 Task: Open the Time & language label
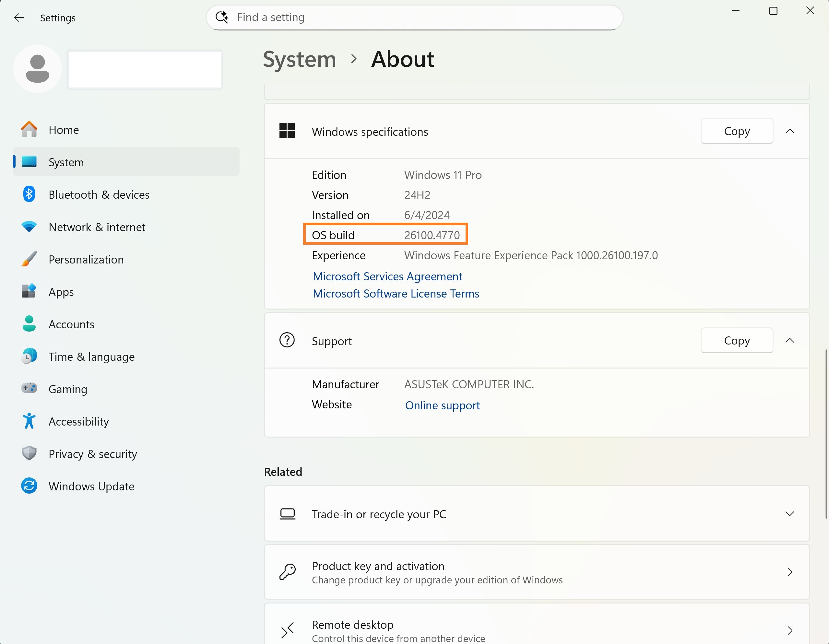[91, 357]
